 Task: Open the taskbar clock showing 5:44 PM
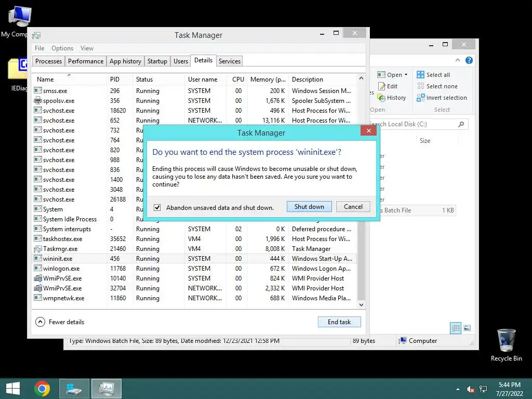[x=510, y=389]
